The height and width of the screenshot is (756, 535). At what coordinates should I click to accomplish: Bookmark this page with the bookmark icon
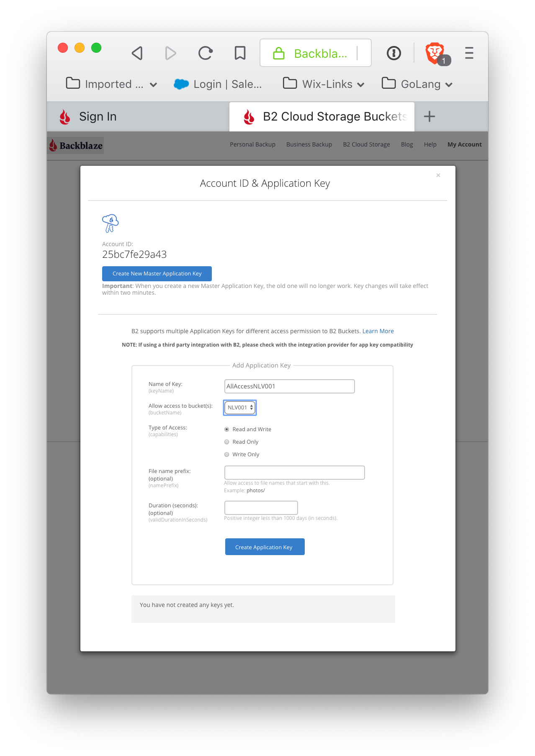(240, 53)
